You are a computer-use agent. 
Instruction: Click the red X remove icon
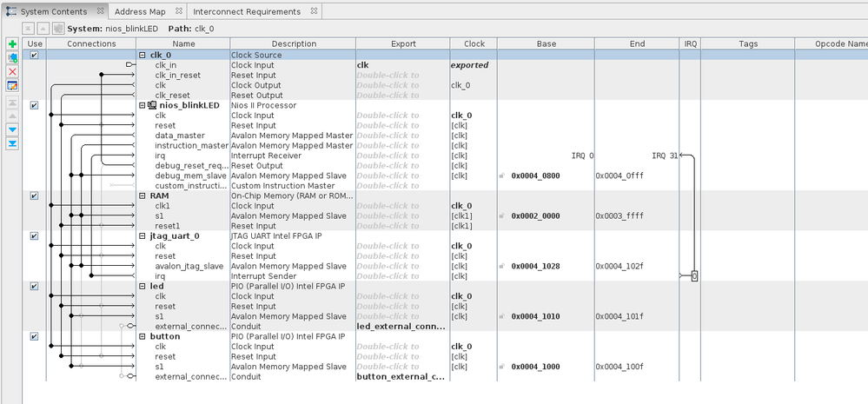click(12, 71)
